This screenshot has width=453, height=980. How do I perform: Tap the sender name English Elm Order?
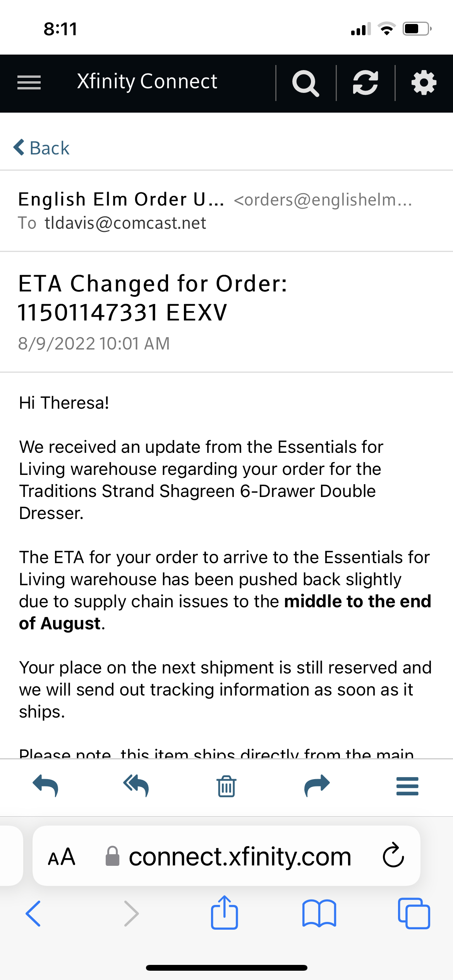click(121, 200)
